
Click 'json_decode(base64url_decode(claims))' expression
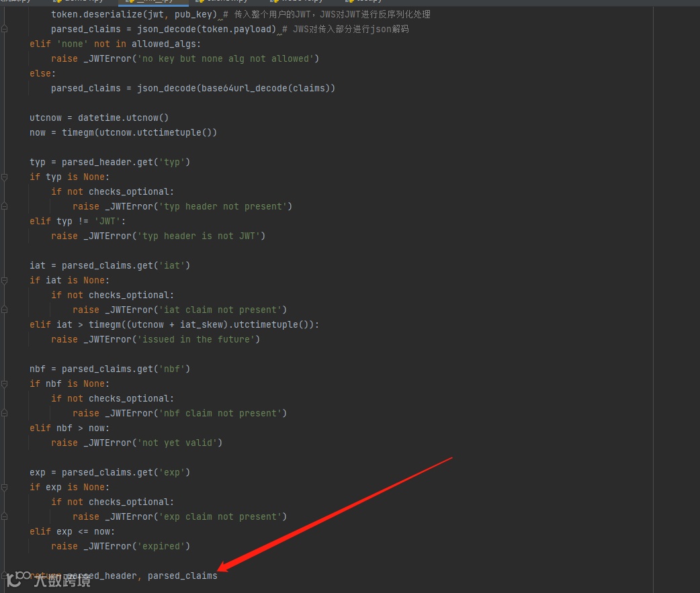tap(236, 88)
